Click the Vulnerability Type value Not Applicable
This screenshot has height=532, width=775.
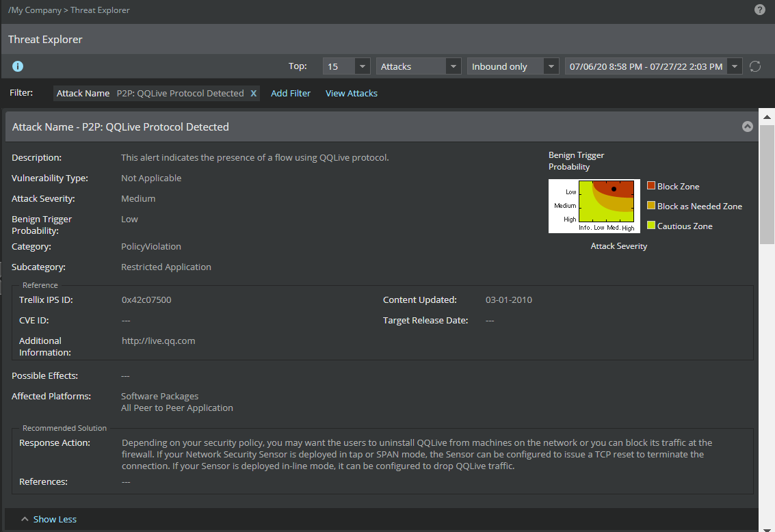[151, 178]
